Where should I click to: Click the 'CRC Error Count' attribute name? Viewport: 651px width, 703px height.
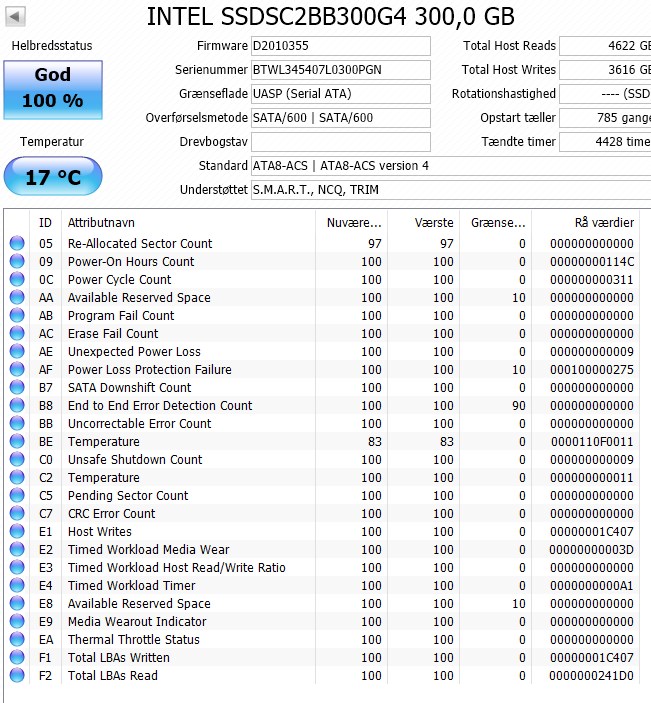[x=111, y=513]
